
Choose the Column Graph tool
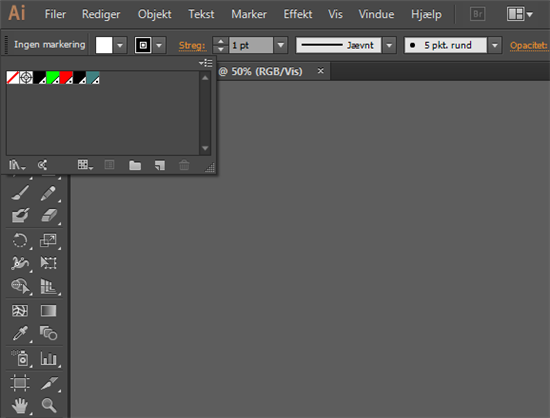48,358
